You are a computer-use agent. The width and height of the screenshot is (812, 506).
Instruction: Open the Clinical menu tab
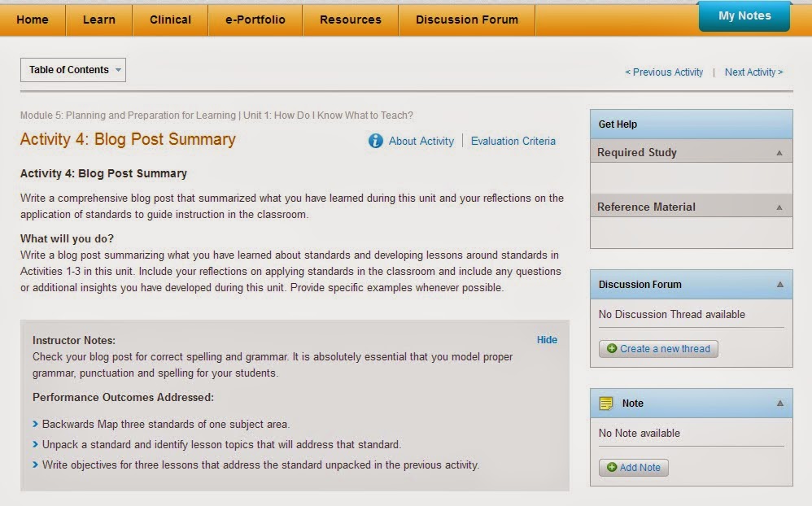point(171,20)
